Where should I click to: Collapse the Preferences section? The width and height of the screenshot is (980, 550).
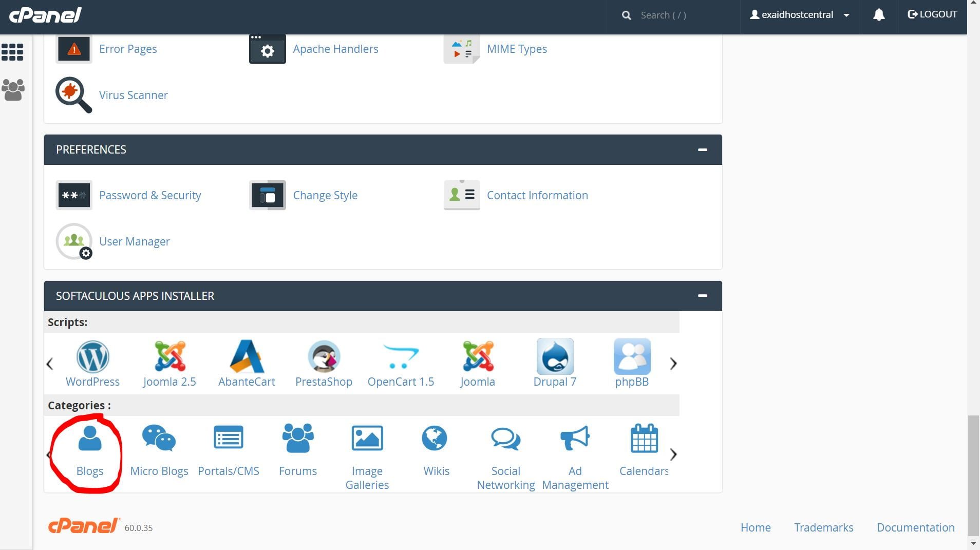point(702,149)
